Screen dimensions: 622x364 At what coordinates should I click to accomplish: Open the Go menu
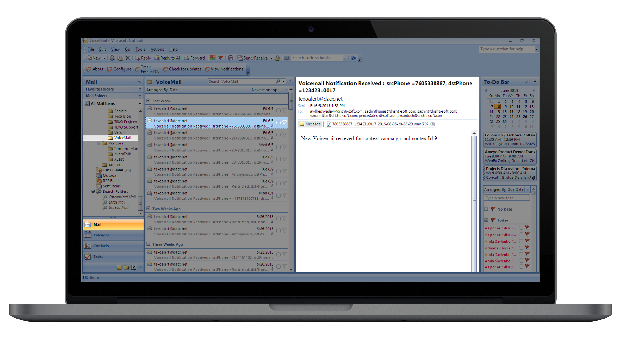click(x=127, y=49)
